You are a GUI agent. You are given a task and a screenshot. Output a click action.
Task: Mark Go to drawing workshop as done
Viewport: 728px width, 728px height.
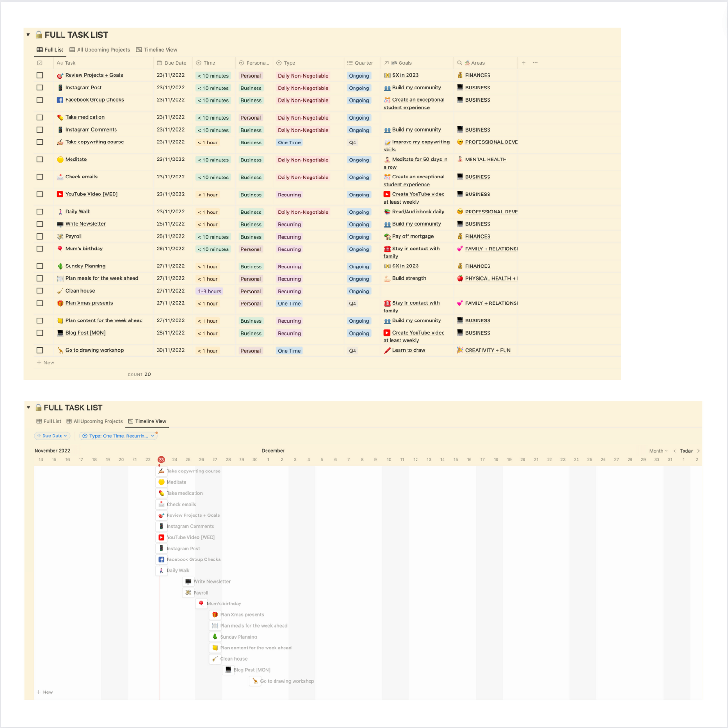click(40, 350)
